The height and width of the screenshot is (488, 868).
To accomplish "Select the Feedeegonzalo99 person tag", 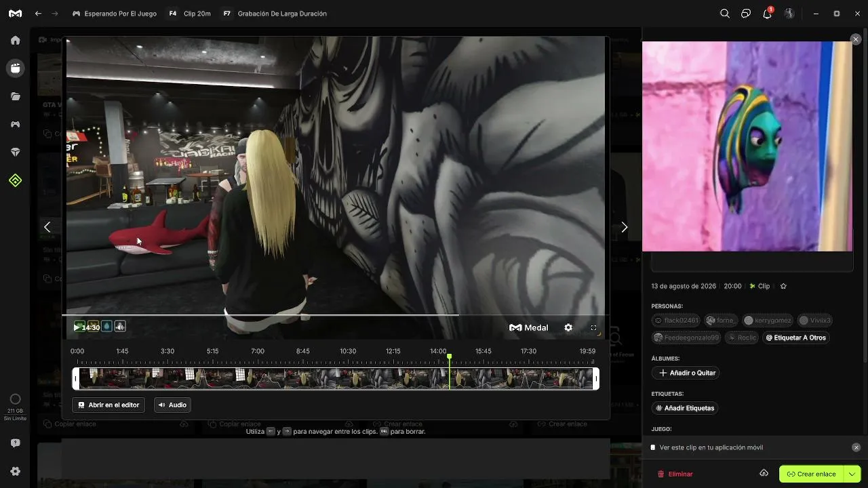I will click(x=686, y=338).
